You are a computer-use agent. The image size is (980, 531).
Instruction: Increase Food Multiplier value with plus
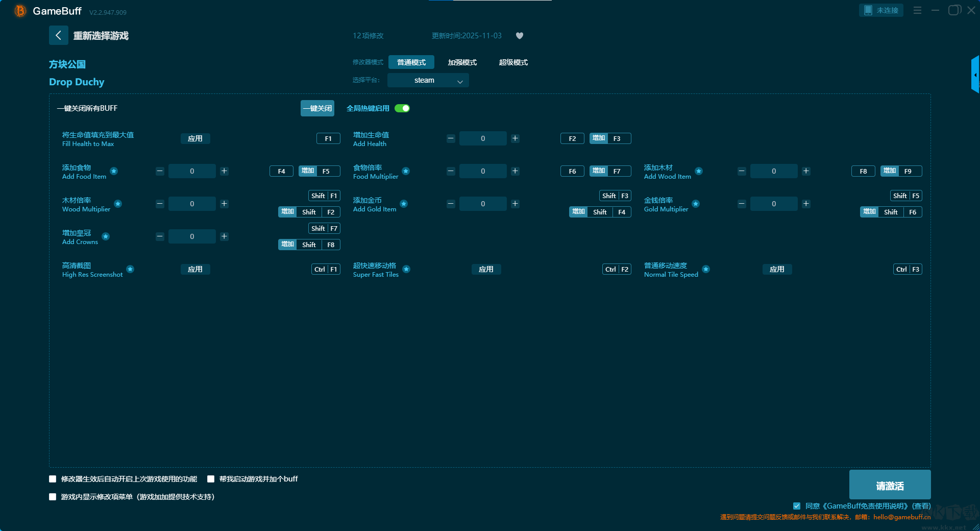515,171
